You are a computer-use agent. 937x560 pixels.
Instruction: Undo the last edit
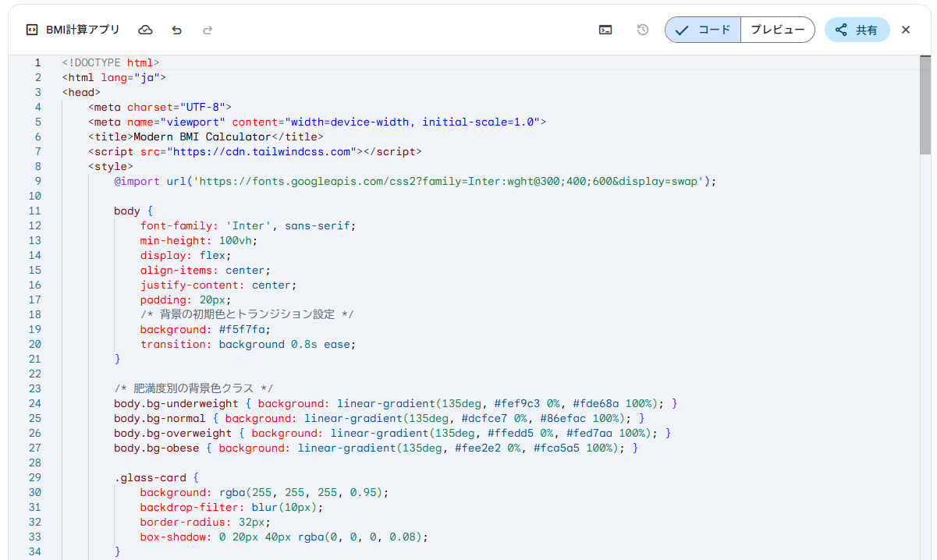tap(177, 30)
